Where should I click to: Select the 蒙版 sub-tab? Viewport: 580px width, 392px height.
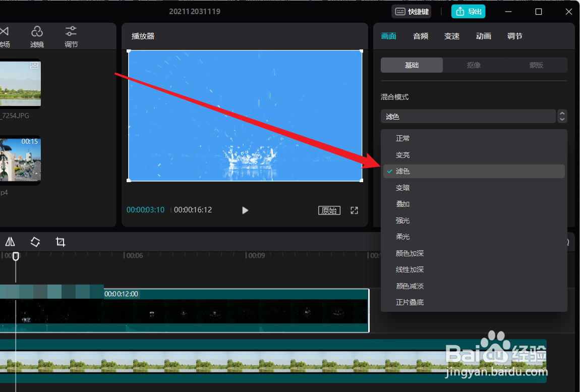coord(536,65)
